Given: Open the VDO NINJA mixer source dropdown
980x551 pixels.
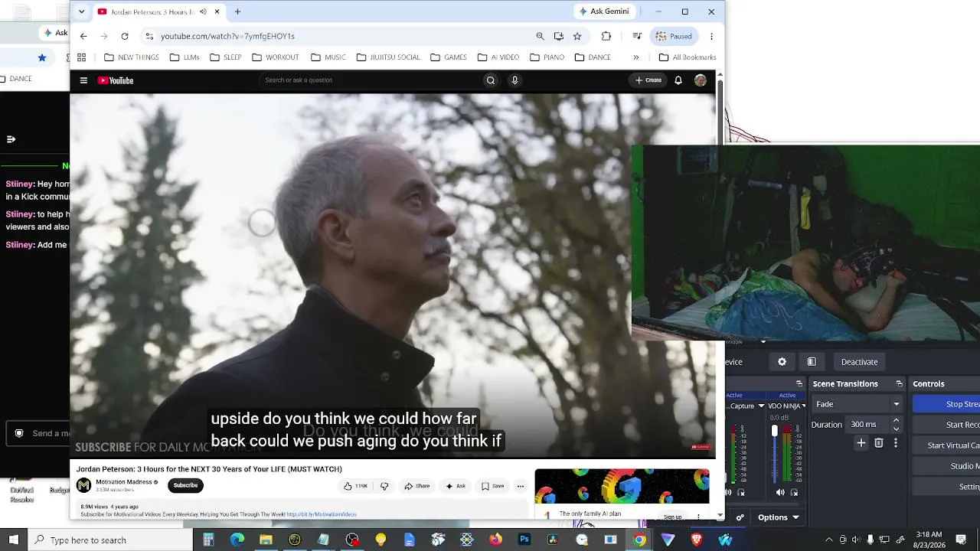Looking at the screenshot, I should click(x=804, y=406).
